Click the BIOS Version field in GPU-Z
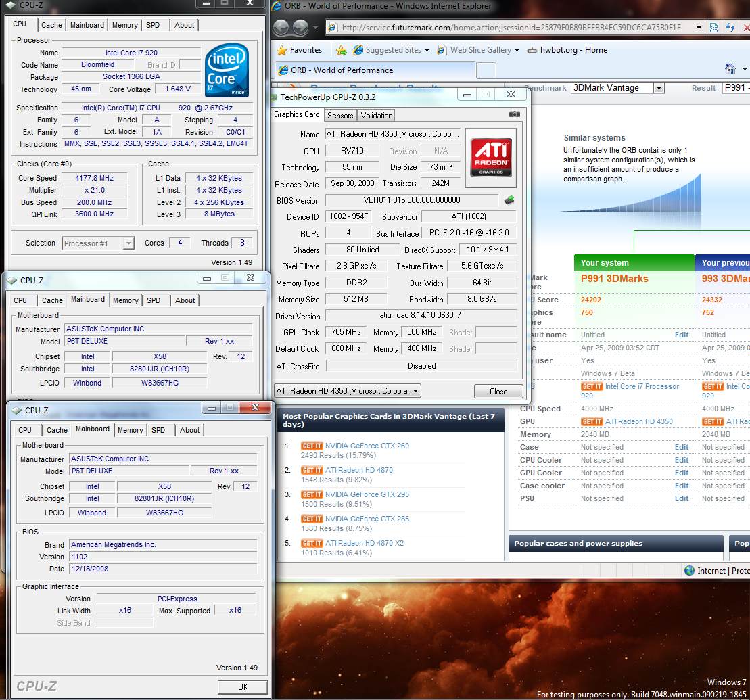This screenshot has height=700, width=750. point(411,200)
